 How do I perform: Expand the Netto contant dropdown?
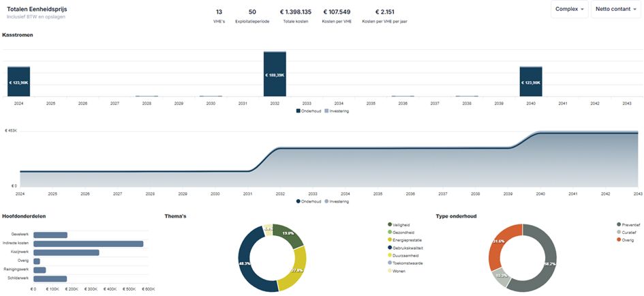coord(616,10)
